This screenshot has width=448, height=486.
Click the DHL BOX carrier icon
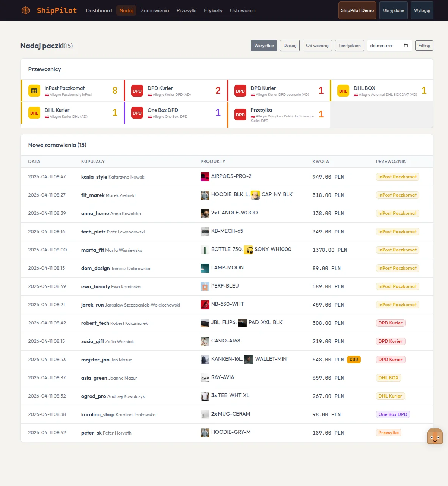point(343,91)
